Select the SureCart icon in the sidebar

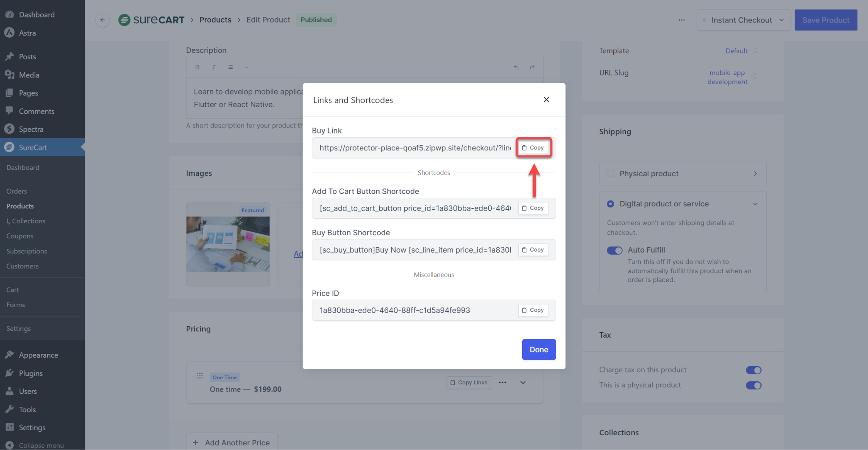[x=10, y=147]
